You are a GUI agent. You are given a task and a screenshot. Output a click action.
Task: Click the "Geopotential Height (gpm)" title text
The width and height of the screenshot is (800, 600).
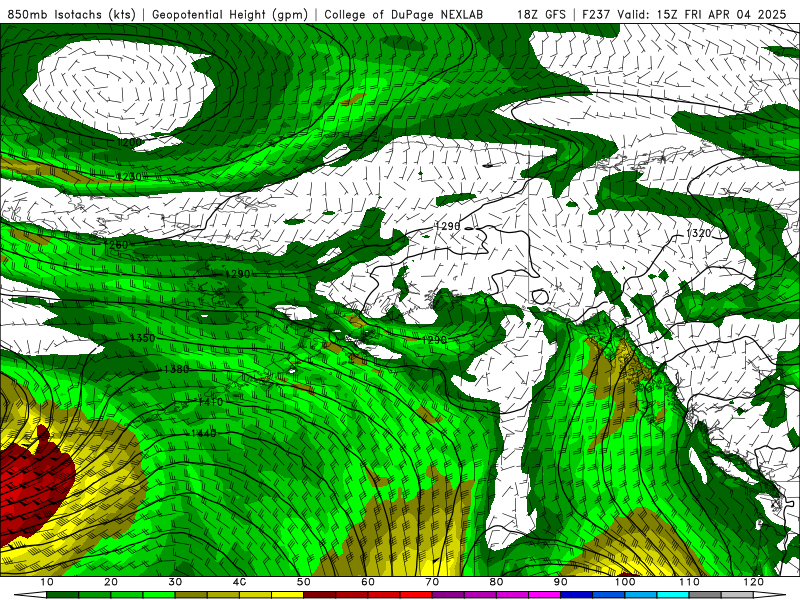click(x=230, y=14)
